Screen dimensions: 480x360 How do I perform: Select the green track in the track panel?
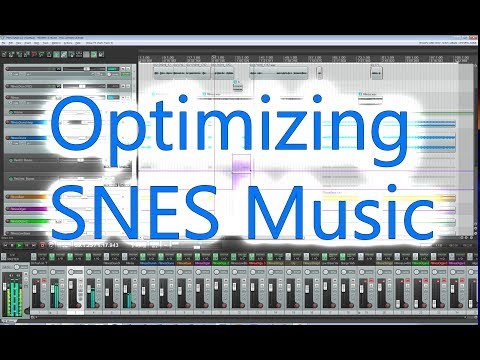point(27,221)
